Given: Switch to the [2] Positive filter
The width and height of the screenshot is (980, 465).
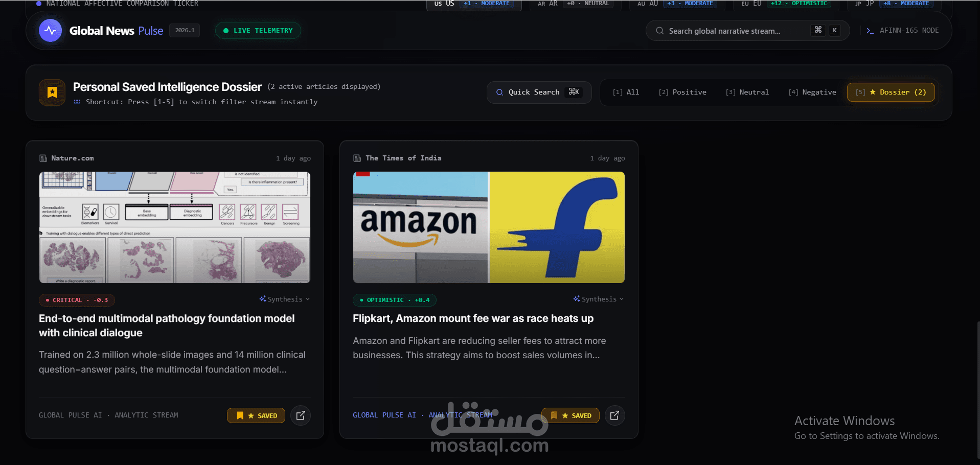Looking at the screenshot, I should [x=682, y=92].
